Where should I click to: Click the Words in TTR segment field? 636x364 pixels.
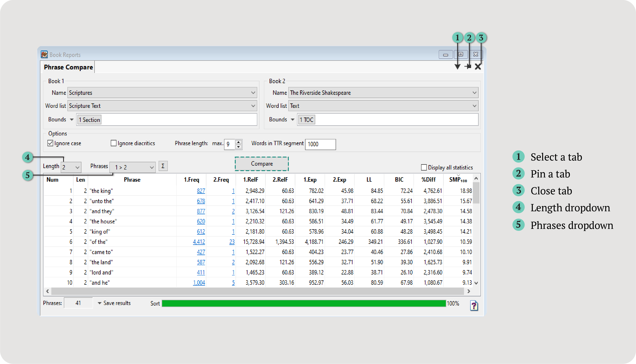point(320,144)
